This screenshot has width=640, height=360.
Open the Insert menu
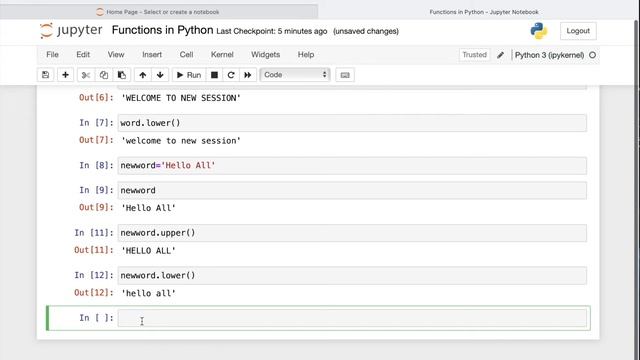point(152,54)
